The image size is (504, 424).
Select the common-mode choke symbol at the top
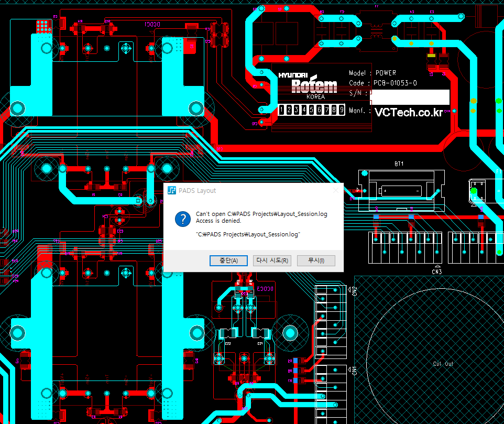pyautogui.click(x=376, y=31)
